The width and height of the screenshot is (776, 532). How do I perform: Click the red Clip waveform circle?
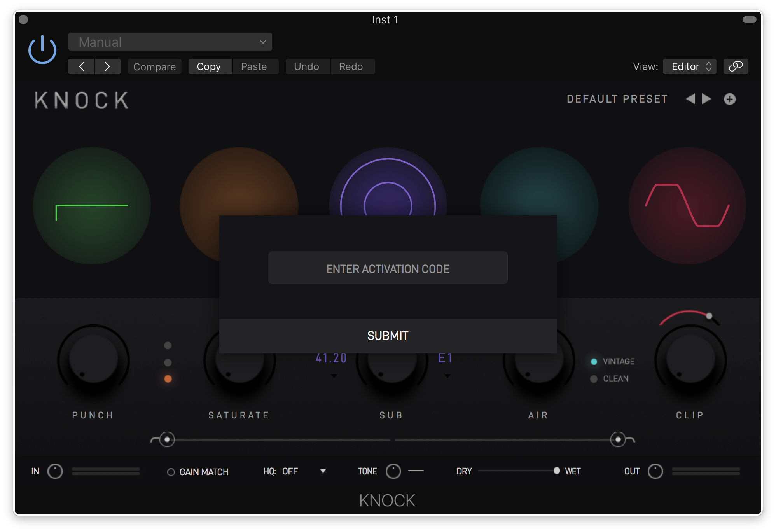687,206
